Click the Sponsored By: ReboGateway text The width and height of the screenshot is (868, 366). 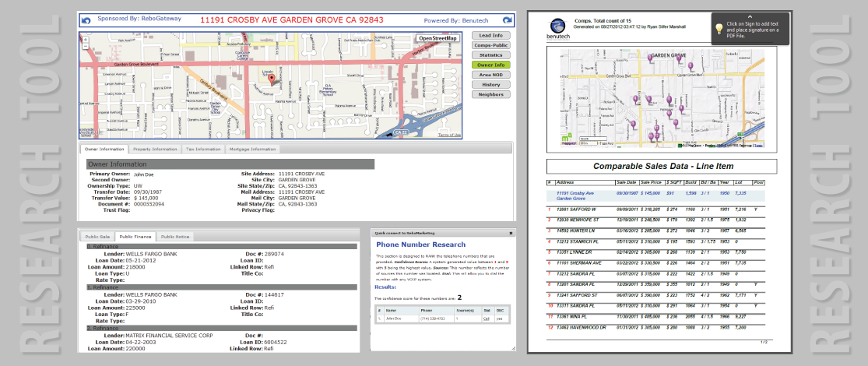(x=139, y=18)
